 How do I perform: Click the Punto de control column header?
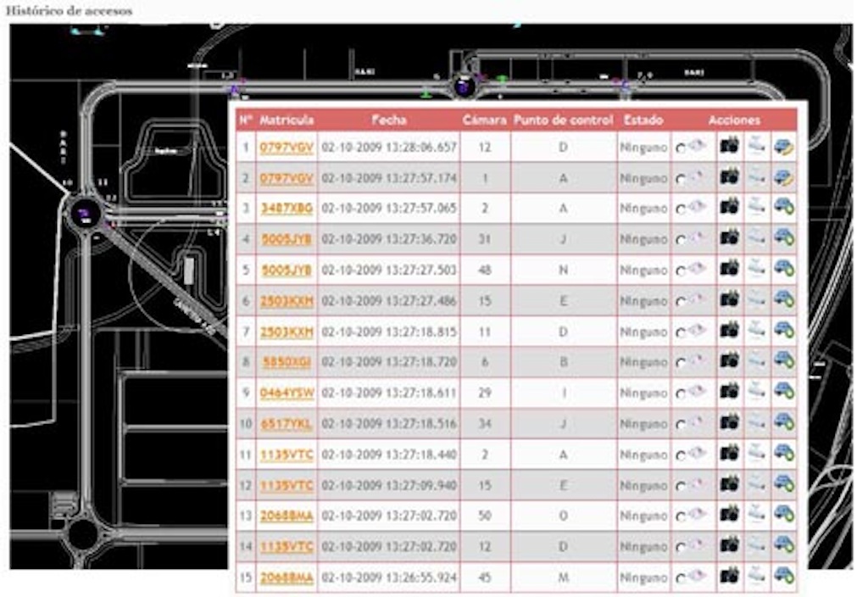click(x=563, y=120)
